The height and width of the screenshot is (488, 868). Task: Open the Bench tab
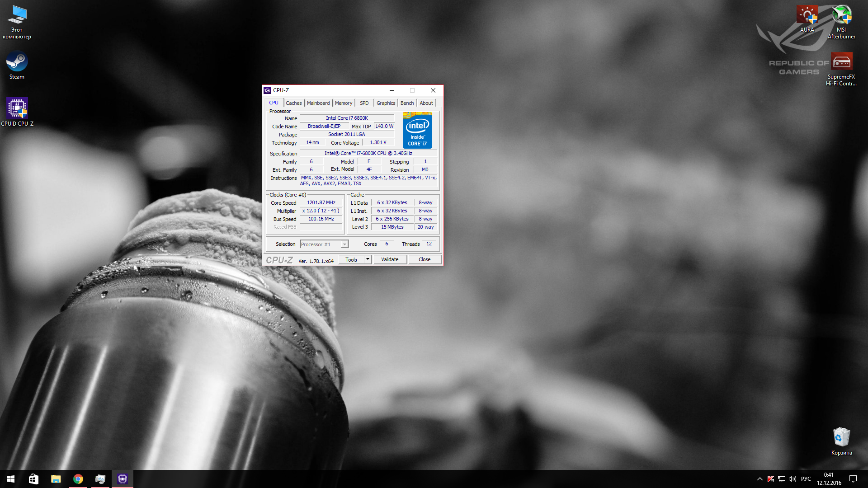[x=407, y=103]
